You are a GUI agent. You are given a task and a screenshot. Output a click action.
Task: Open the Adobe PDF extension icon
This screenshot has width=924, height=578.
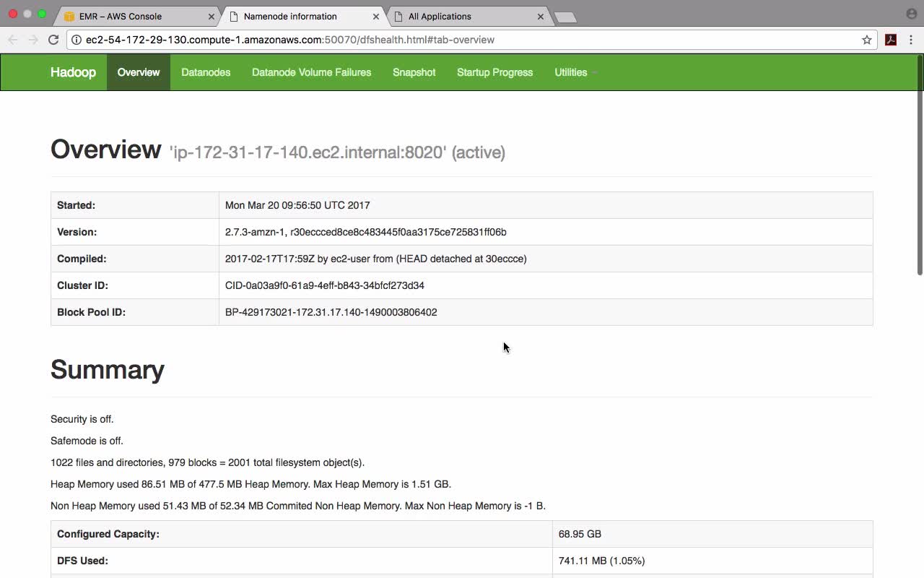point(891,40)
